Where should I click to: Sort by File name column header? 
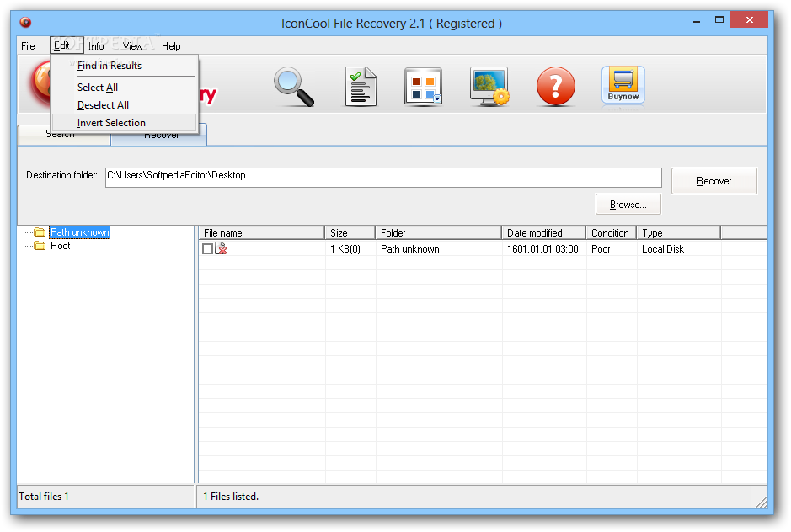tap(261, 233)
